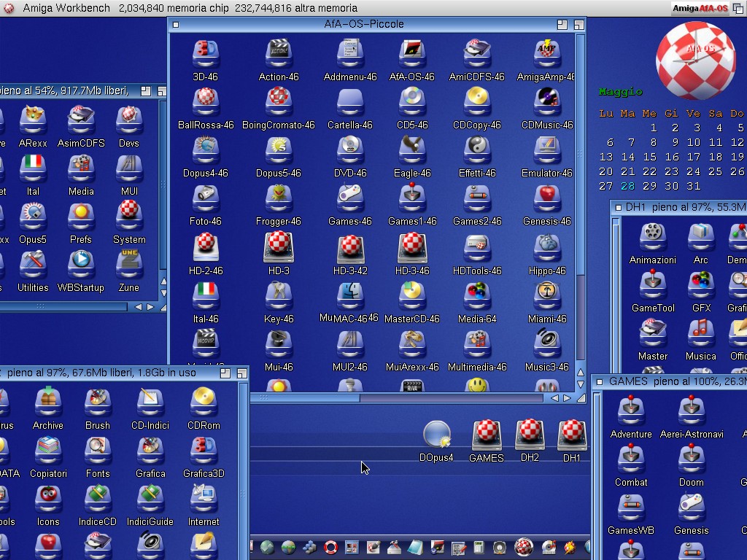747x560 pixels.
Task: Toggle zoom gadget of AfA-OS-Piccole window
Action: [x=563, y=24]
